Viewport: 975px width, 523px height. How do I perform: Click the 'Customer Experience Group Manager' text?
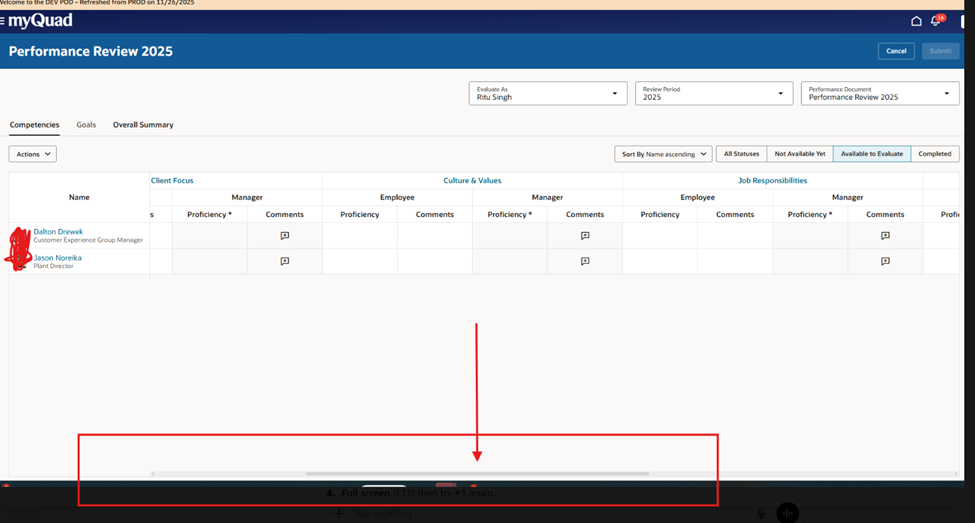coord(88,240)
